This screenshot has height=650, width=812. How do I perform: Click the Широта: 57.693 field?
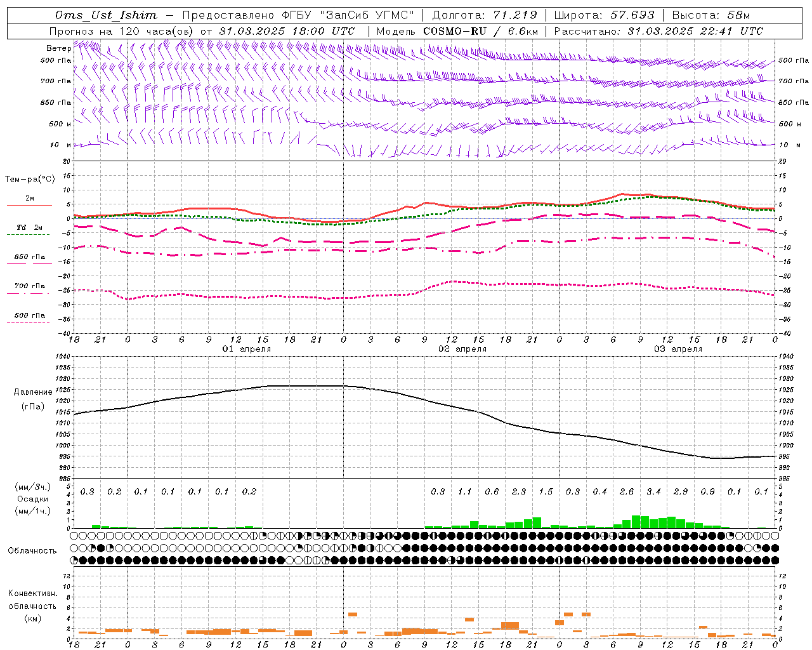click(604, 15)
